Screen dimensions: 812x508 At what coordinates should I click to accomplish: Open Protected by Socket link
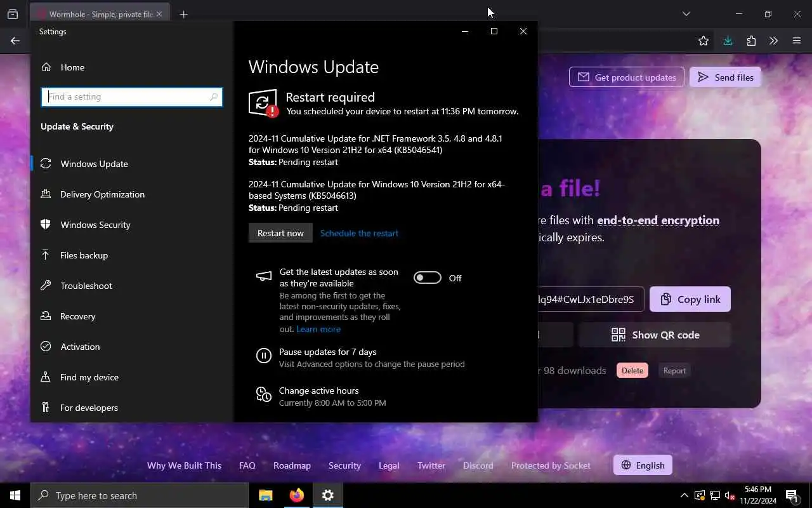[x=551, y=465]
